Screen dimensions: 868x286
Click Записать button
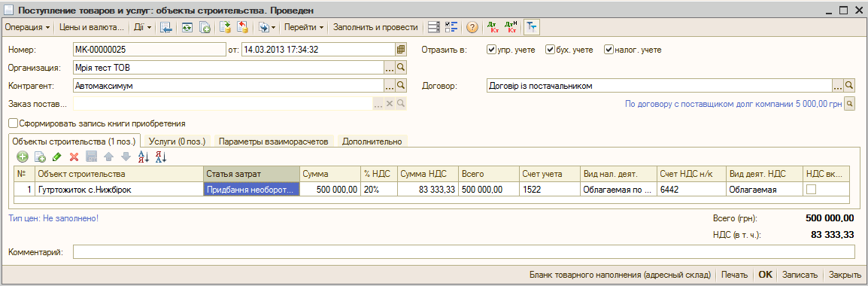pyautogui.click(x=800, y=275)
